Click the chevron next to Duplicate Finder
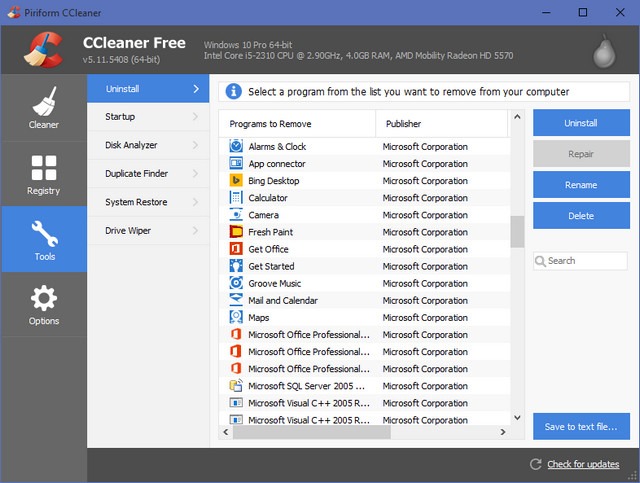Viewport: 640px width, 483px height. click(x=196, y=174)
